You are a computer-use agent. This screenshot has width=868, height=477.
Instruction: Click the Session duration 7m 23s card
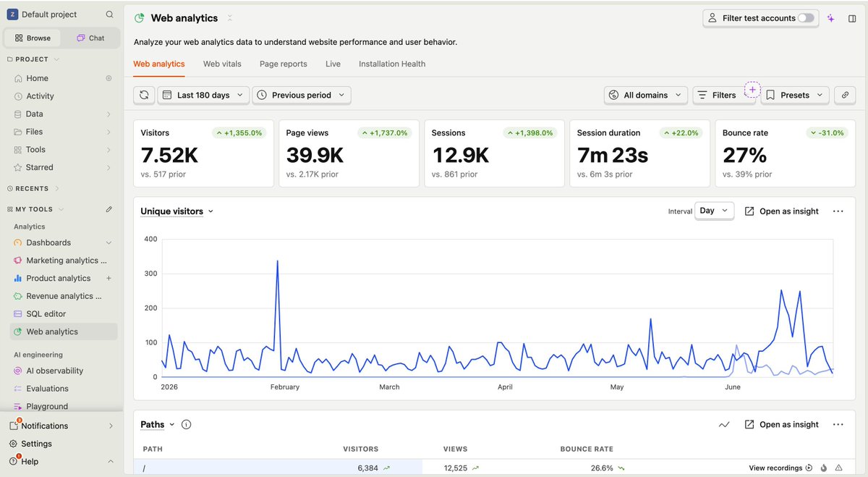640,153
